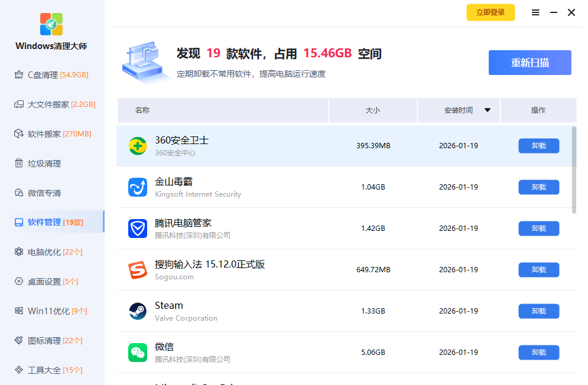The image size is (588, 385).
Task: Open the hamburger menu in title bar
Action: (535, 12)
